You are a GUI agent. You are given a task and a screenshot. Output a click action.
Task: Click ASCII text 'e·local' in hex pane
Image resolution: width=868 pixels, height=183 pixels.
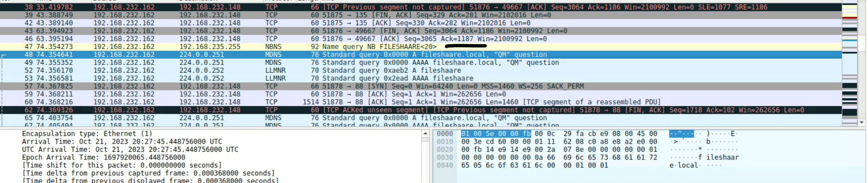point(684,165)
